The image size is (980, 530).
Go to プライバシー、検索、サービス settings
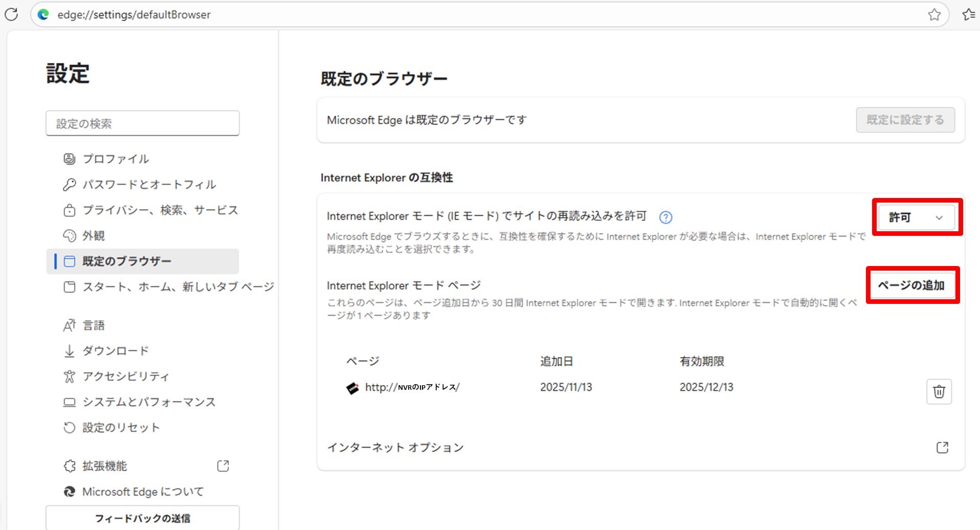pos(160,210)
